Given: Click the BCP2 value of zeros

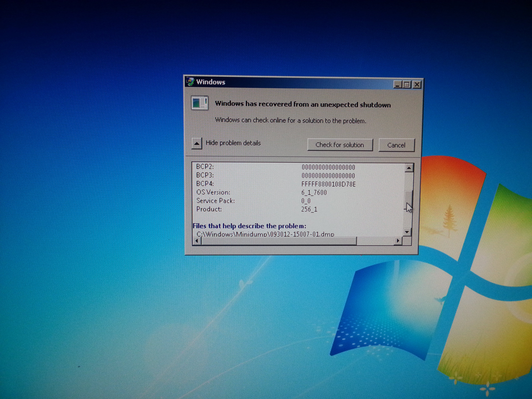Looking at the screenshot, I should point(328,167).
